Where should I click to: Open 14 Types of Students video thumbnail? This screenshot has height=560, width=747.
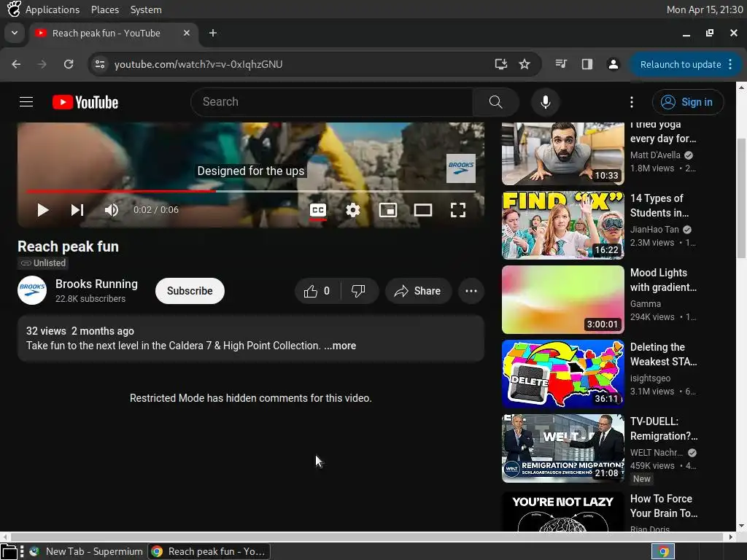(x=562, y=225)
